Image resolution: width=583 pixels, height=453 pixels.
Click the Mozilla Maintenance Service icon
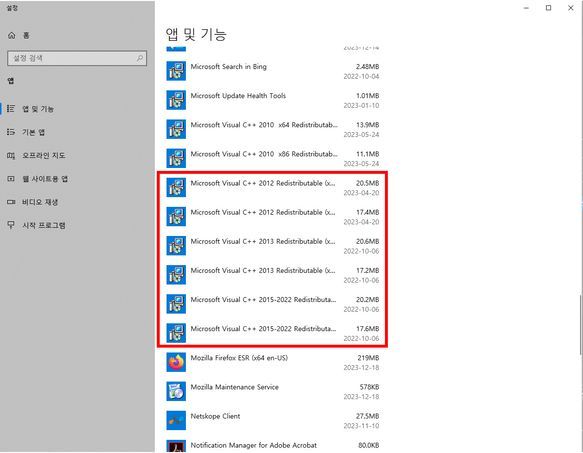[x=176, y=391]
